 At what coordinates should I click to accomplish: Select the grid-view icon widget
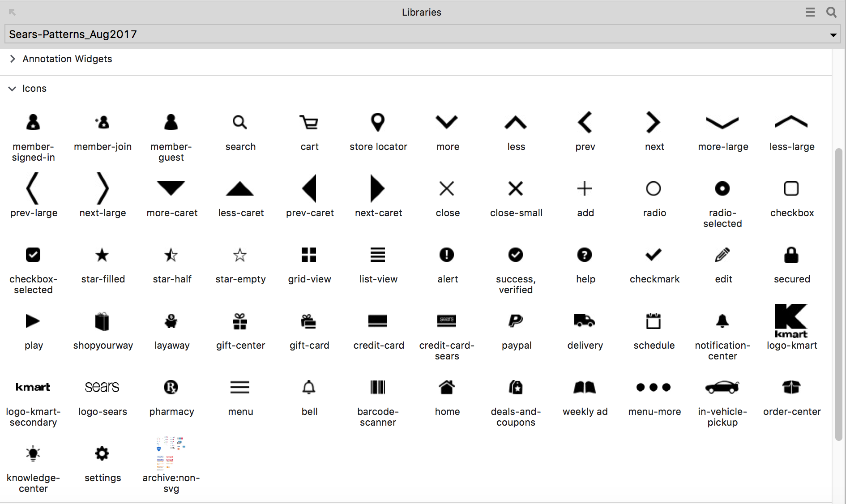[309, 255]
